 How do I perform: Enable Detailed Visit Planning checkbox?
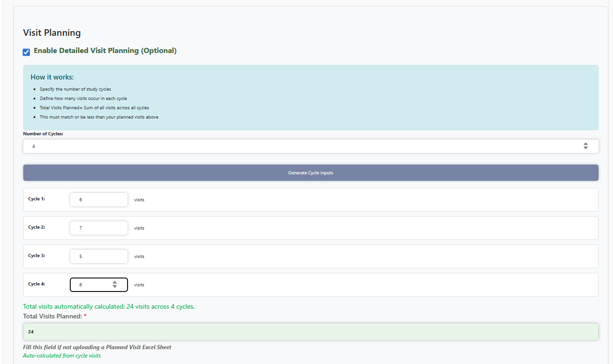click(x=26, y=52)
